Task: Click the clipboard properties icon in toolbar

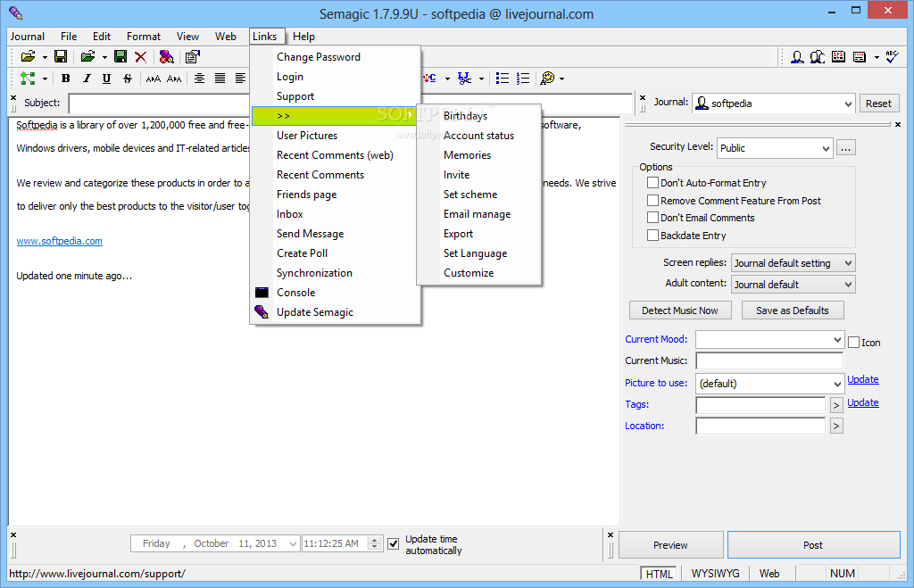Action: click(x=193, y=56)
